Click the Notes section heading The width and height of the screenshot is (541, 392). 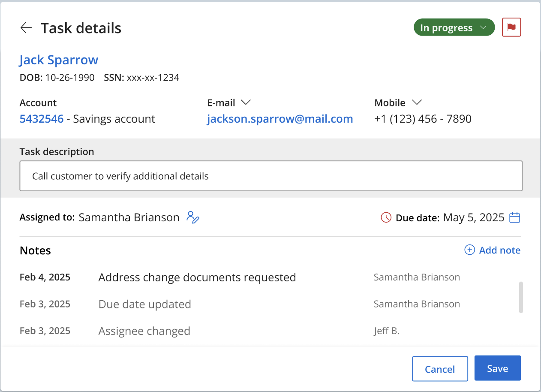[x=35, y=250]
